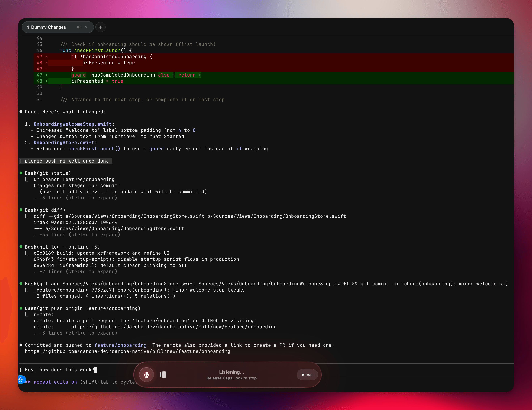Viewport: 532px width, 410px height.
Task: Close the Dummy Changes tab
Action: (x=86, y=27)
